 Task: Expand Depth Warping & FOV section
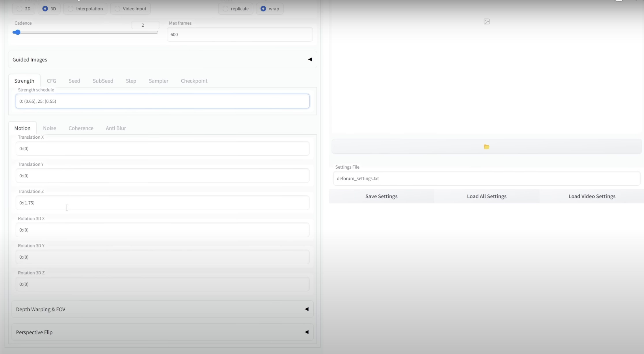[x=162, y=309]
